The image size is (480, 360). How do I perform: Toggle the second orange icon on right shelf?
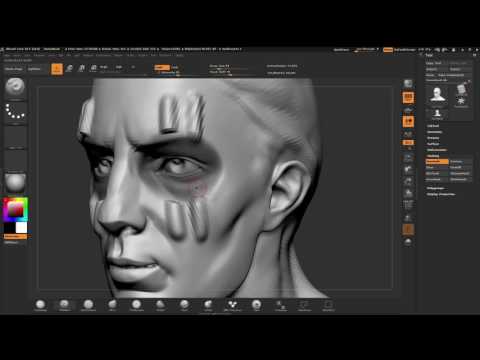tap(408, 121)
